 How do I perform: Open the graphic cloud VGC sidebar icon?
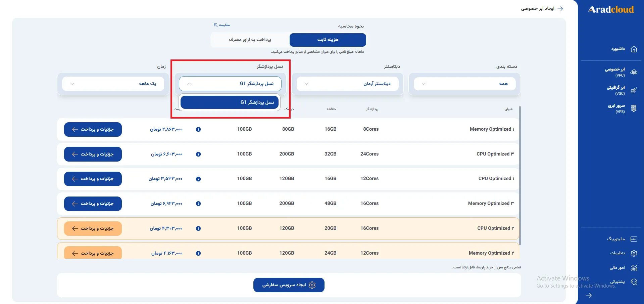634,90
